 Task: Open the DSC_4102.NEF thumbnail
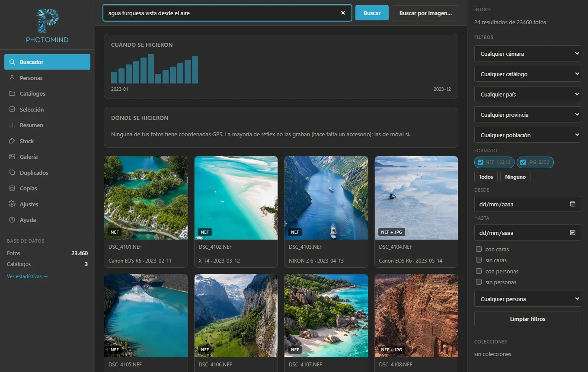236,198
